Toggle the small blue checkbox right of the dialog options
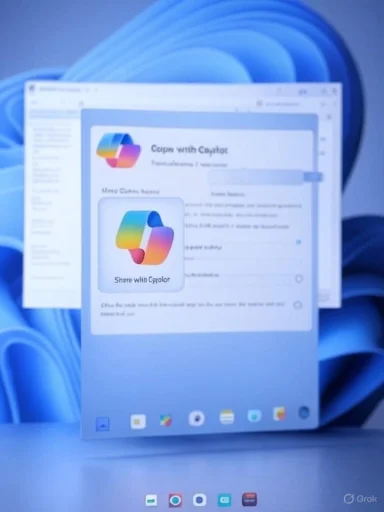The image size is (384, 512). (298, 242)
